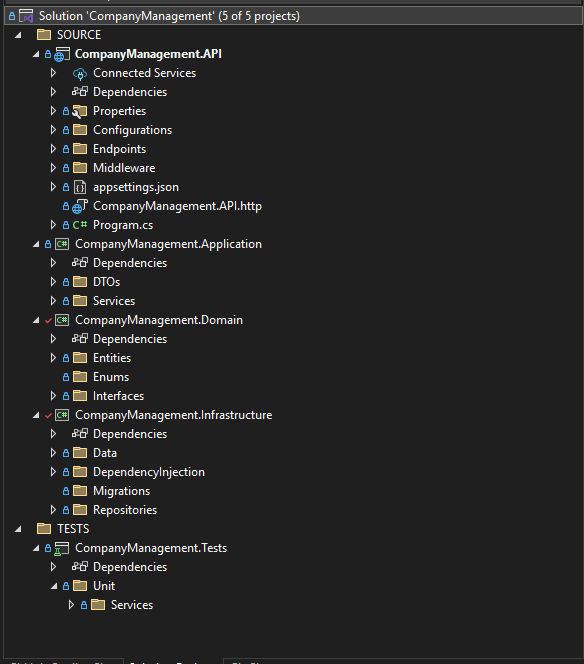The width and height of the screenshot is (584, 664).
Task: Select the Enums folder
Action: click(111, 377)
